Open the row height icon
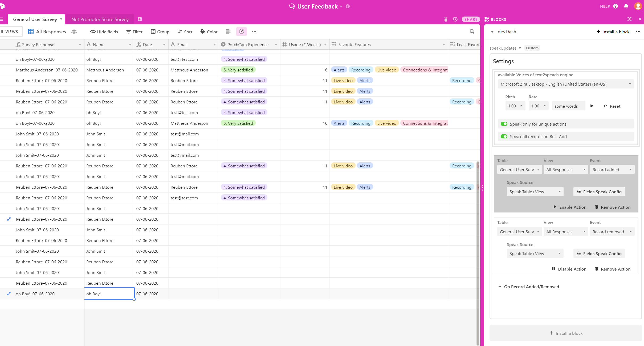This screenshot has width=644, height=346. tap(228, 32)
